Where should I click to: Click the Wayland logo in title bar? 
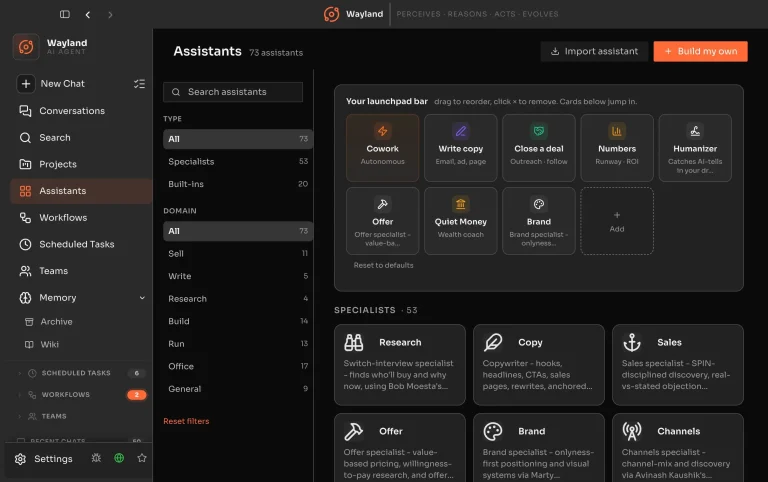click(x=332, y=14)
